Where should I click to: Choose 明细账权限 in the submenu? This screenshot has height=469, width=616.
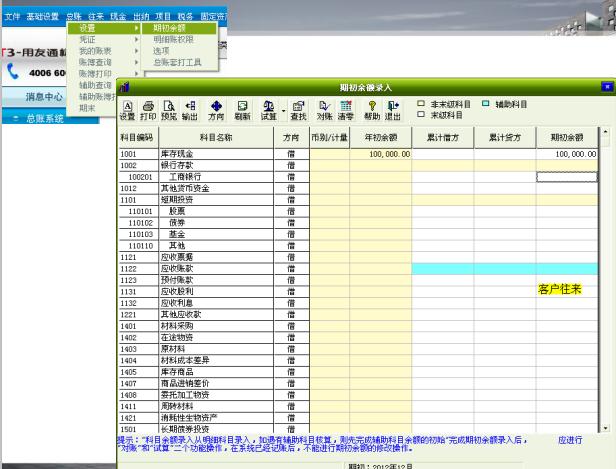[173, 40]
